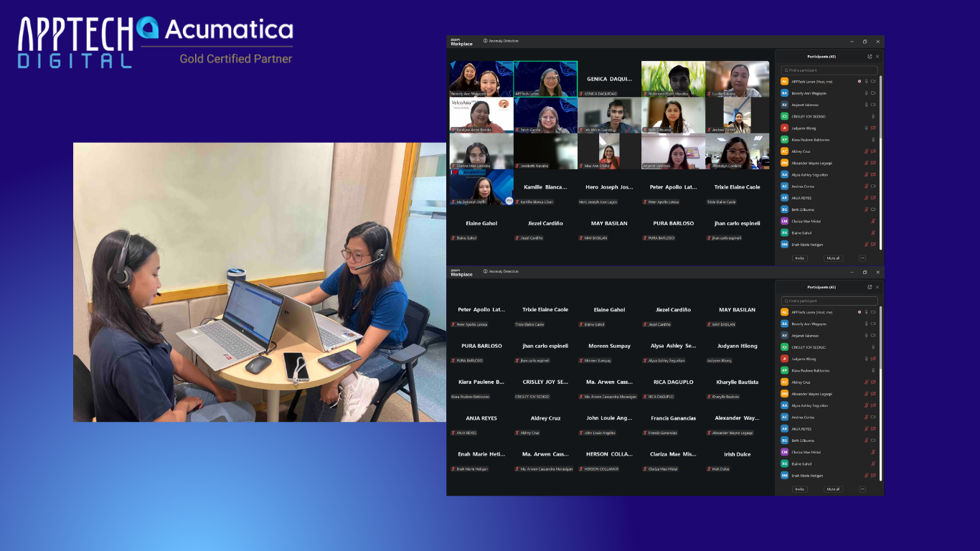
Task: Click "Alysa Ashley Seguritan" in upper participants list
Action: [x=810, y=174]
